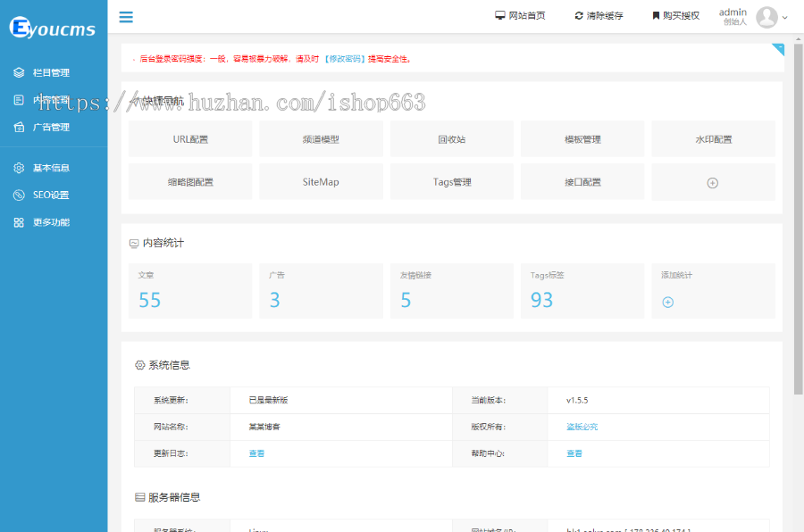The height and width of the screenshot is (532, 804).
Task: Click the 栏目管理 layers icon
Action: 19,73
